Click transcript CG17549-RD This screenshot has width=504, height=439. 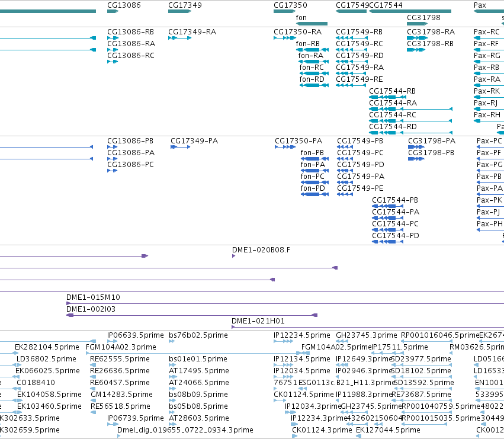[359, 56]
